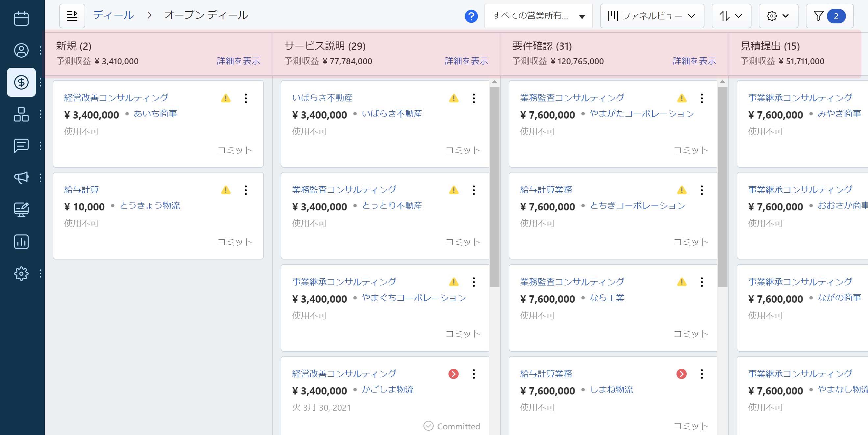Open the なら工業 company link
Screen dimensions: 868x435
tap(607, 298)
